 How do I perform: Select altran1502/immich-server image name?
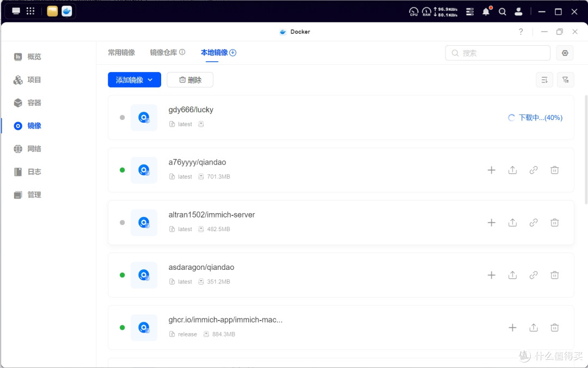coord(211,215)
